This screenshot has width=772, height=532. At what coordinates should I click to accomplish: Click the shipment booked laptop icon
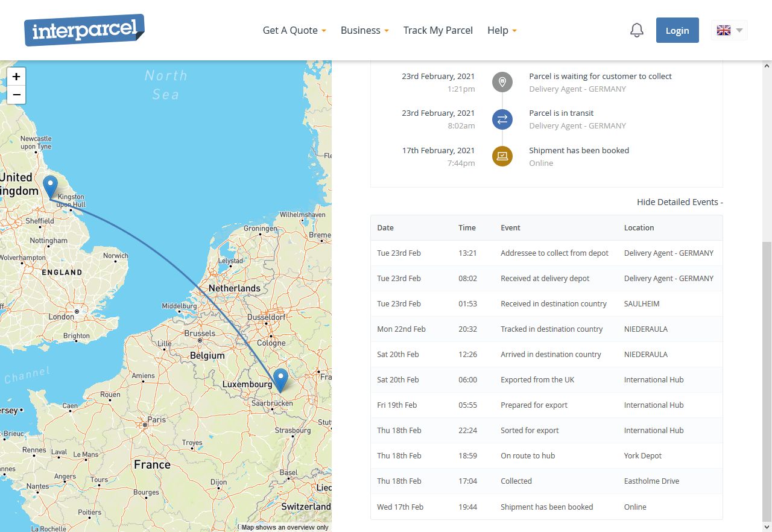pos(502,156)
